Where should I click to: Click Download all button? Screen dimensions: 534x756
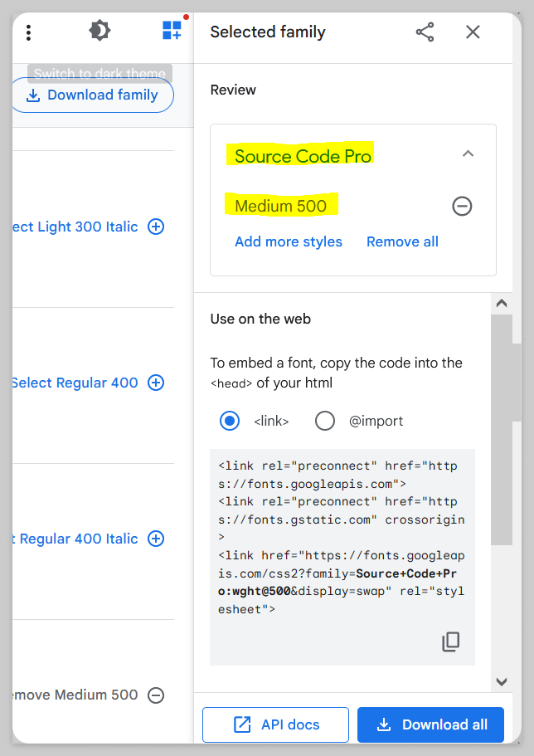point(431,724)
